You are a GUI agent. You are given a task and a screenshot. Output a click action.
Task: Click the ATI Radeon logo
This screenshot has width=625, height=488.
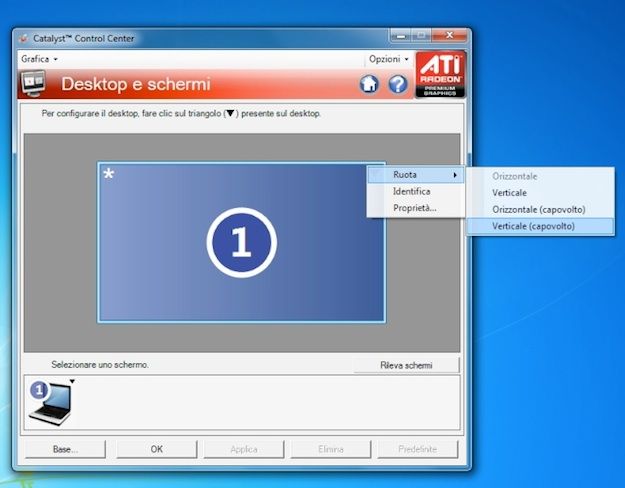coord(440,76)
